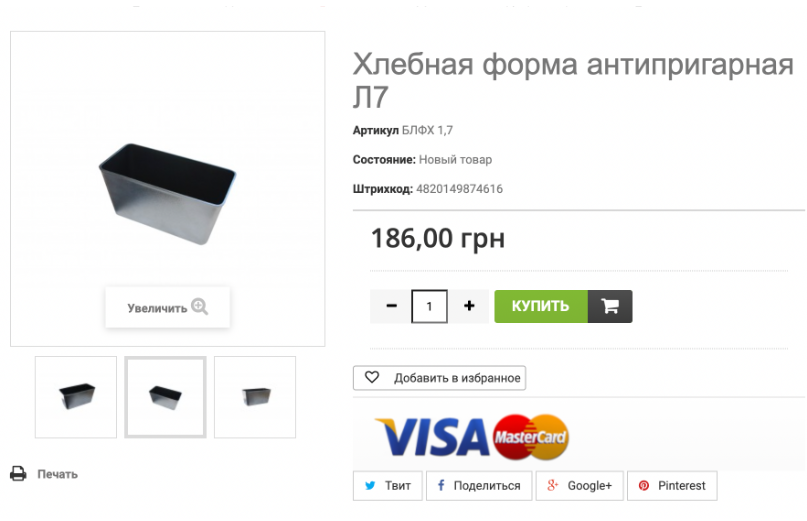Image resolution: width=807 pixels, height=521 pixels.
Task: Select the third bread pan thumbnail
Action: 255,397
